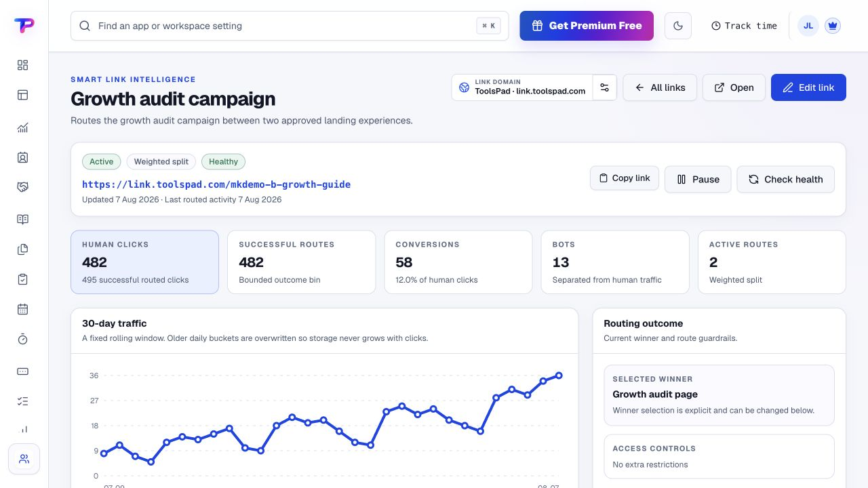Pause the smart link
Viewport: 868px width, 488px height.
coord(698,180)
